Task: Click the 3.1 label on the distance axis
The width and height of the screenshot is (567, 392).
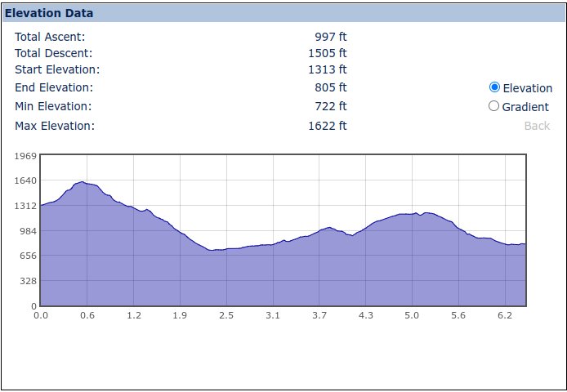Action: tap(272, 315)
